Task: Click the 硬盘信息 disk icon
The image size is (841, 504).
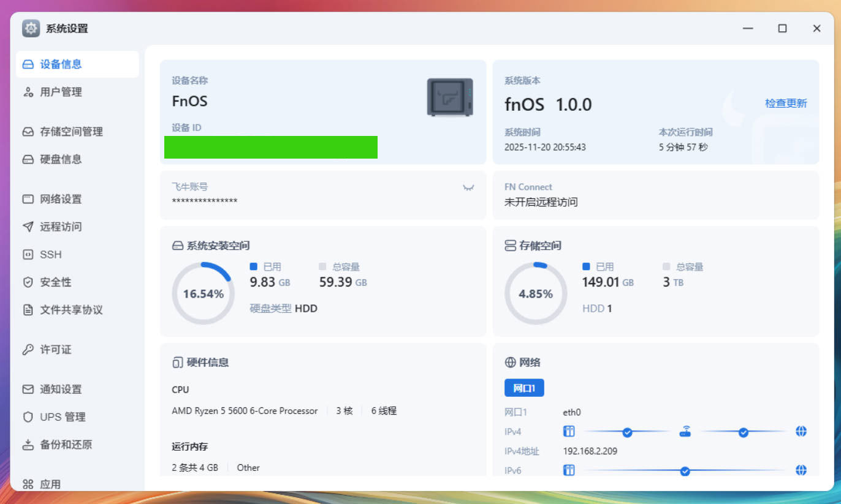Action: (x=28, y=159)
